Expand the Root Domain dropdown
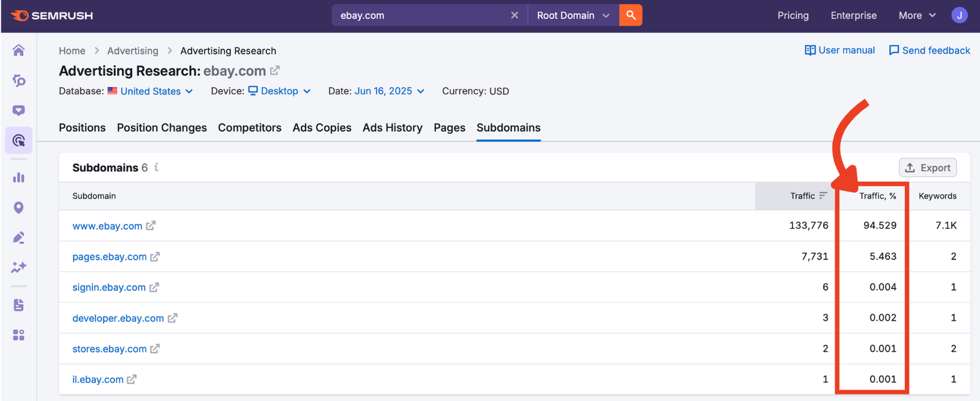 coord(573,15)
